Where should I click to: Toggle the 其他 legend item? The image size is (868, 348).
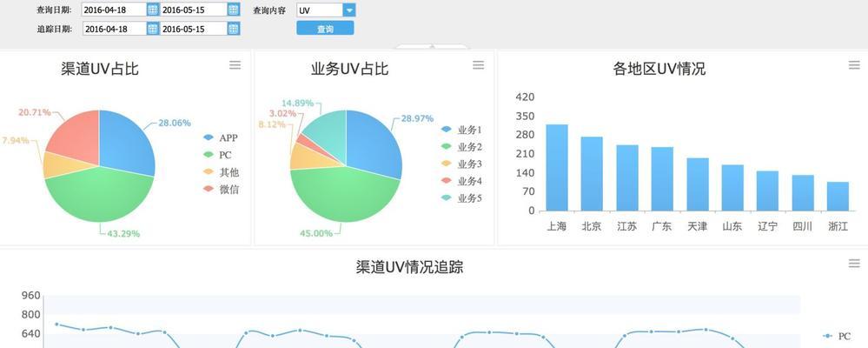(x=222, y=172)
